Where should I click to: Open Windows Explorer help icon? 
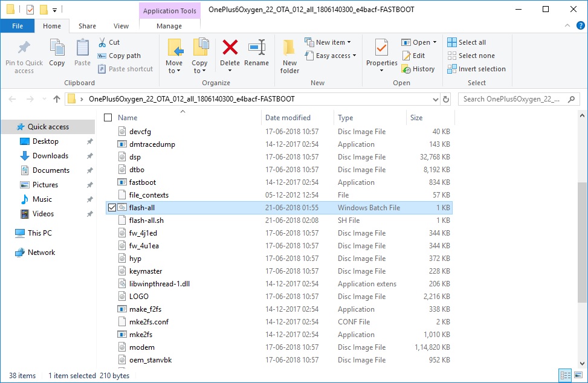580,26
